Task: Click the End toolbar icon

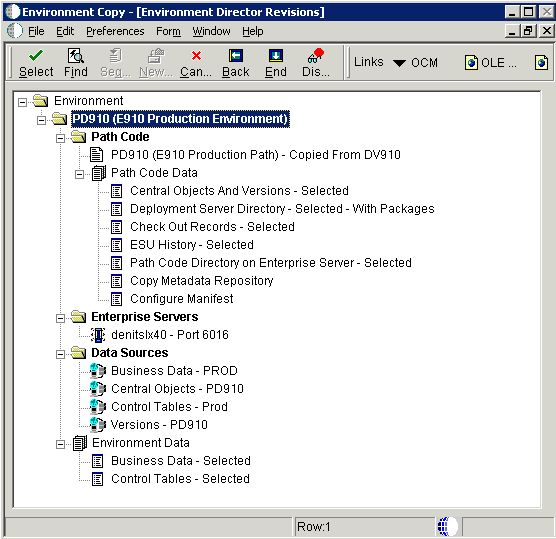Action: point(276,56)
